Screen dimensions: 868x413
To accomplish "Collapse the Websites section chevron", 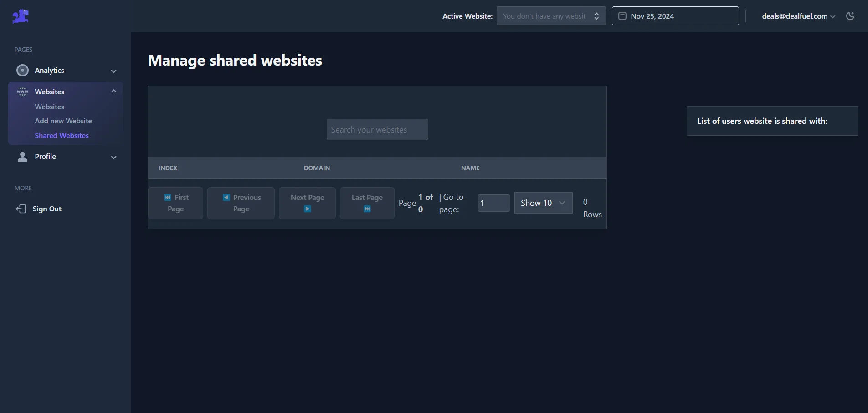I will (x=113, y=91).
